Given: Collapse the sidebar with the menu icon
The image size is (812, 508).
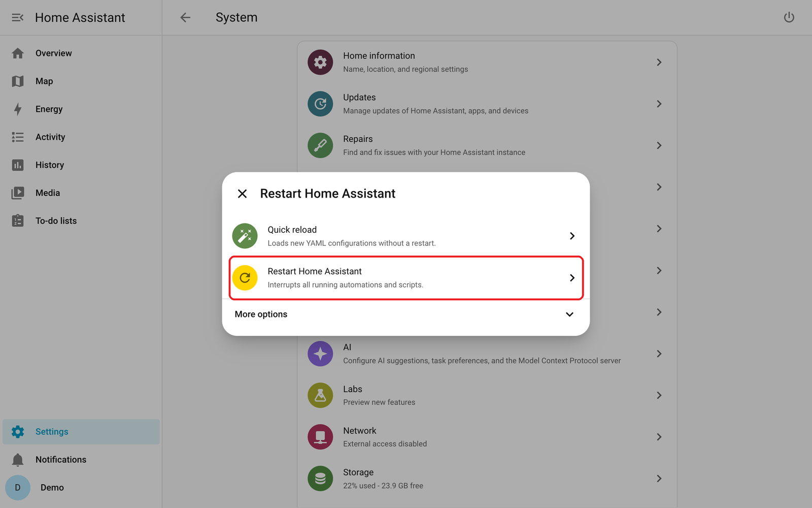Looking at the screenshot, I should 18,18.
